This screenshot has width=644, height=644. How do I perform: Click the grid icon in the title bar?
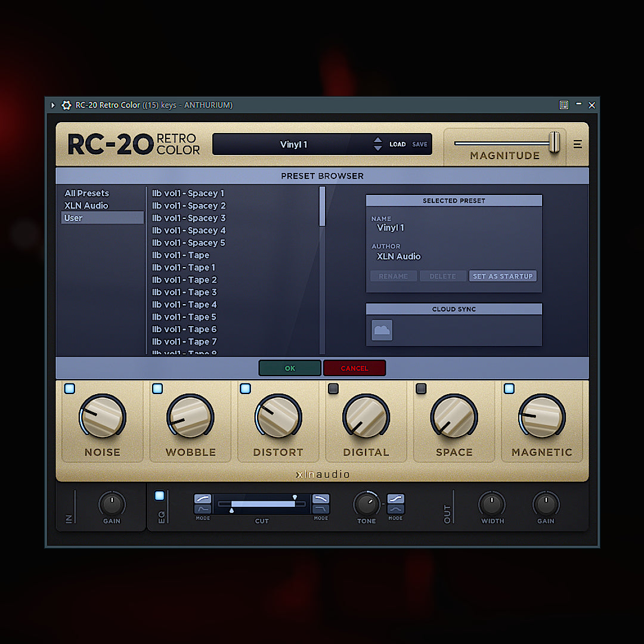click(x=564, y=105)
